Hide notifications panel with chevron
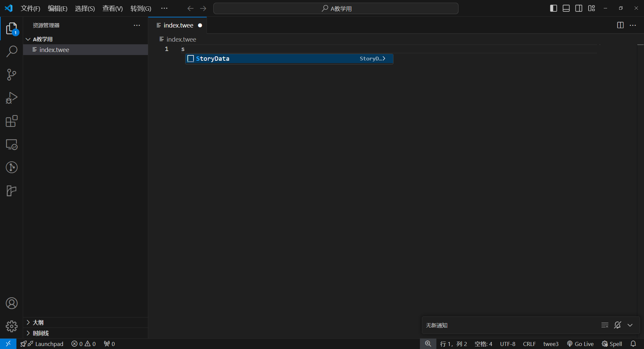 point(630,325)
